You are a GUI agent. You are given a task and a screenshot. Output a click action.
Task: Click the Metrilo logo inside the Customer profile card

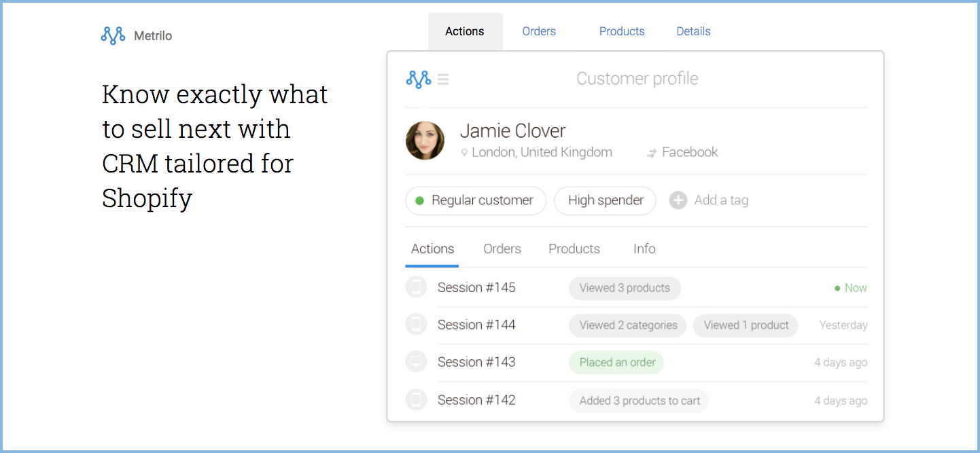419,79
